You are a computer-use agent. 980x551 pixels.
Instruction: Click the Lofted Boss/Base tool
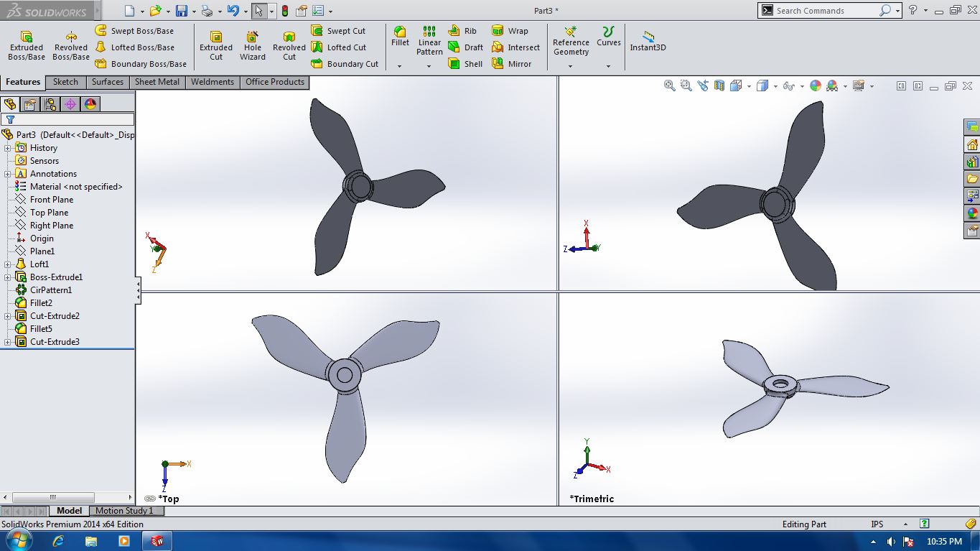point(134,47)
